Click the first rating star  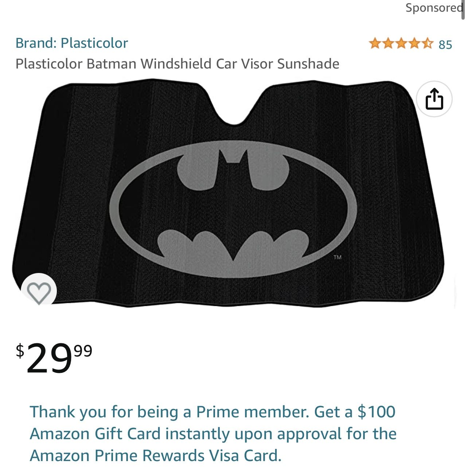375,44
